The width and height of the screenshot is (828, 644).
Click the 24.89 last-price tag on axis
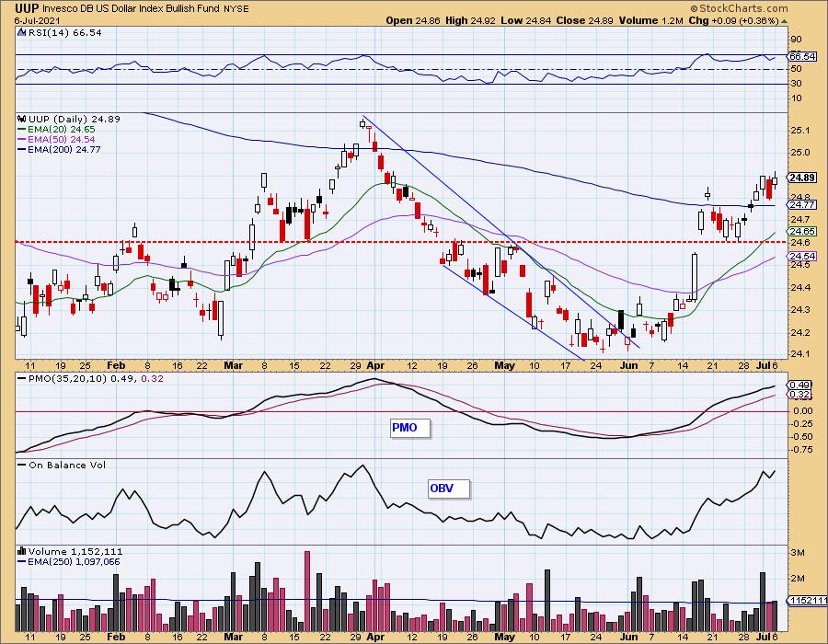pos(802,178)
